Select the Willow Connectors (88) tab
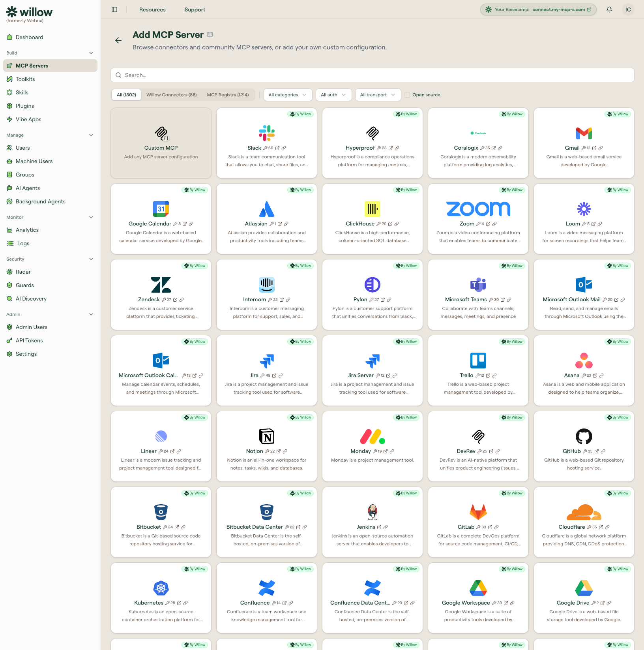Viewport: 644px width, 650px height. click(x=171, y=95)
